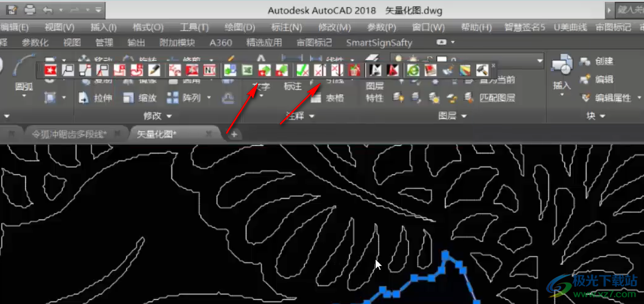The height and width of the screenshot is (304, 644).
Task: Expand the 修改 panel
Action: pos(157,116)
